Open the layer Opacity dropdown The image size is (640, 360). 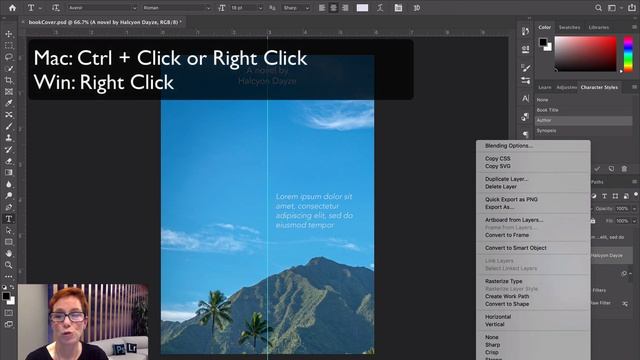634,209
